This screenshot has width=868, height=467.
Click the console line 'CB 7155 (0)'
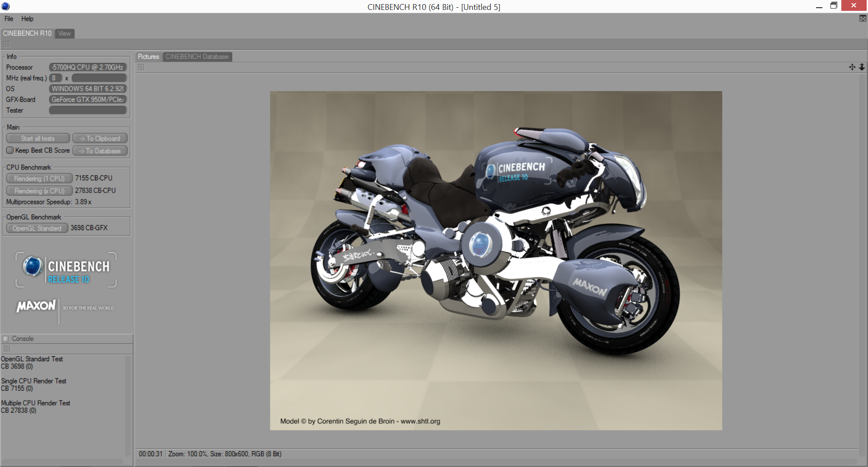coord(17,388)
